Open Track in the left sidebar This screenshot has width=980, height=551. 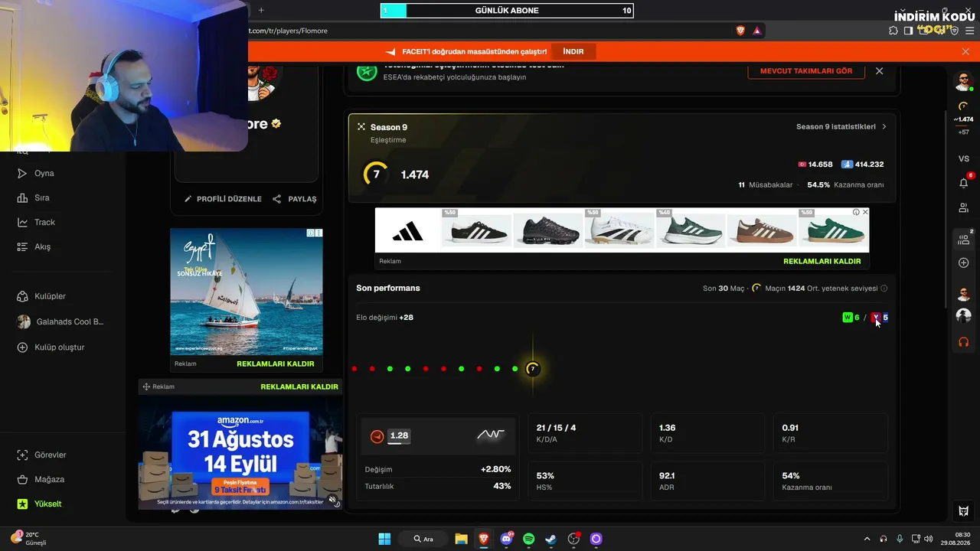pyautogui.click(x=36, y=222)
